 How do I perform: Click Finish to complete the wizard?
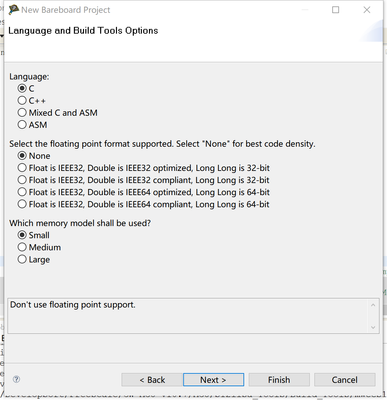tap(279, 380)
